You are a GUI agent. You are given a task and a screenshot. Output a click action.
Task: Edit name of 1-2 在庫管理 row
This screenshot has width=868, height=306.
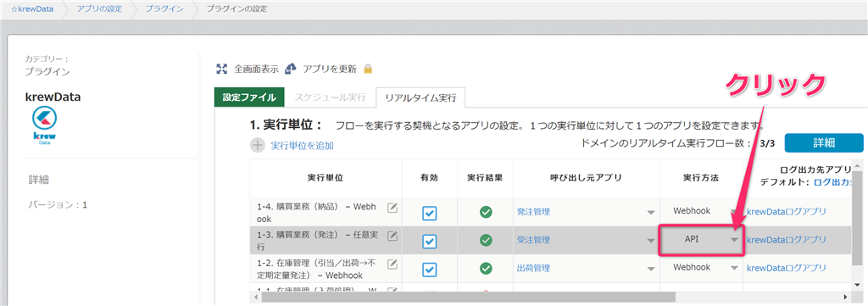[x=392, y=264]
